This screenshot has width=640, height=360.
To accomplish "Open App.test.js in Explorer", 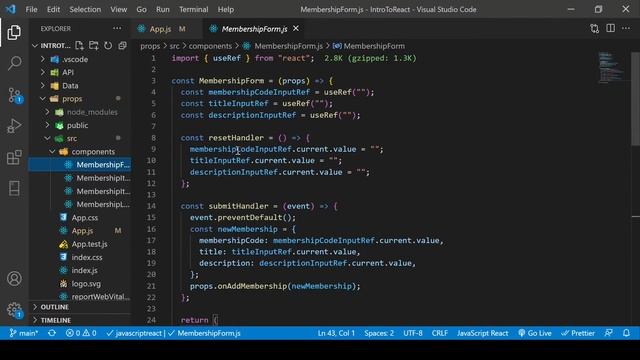I will coord(80,244).
